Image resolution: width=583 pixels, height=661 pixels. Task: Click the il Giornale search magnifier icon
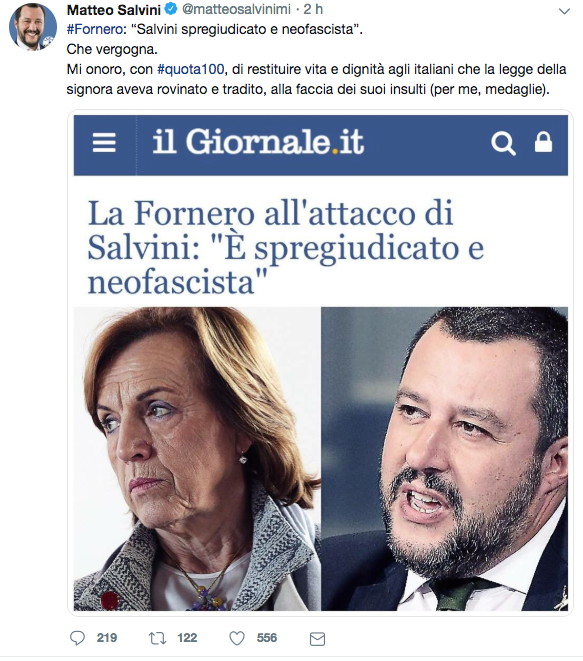point(503,143)
